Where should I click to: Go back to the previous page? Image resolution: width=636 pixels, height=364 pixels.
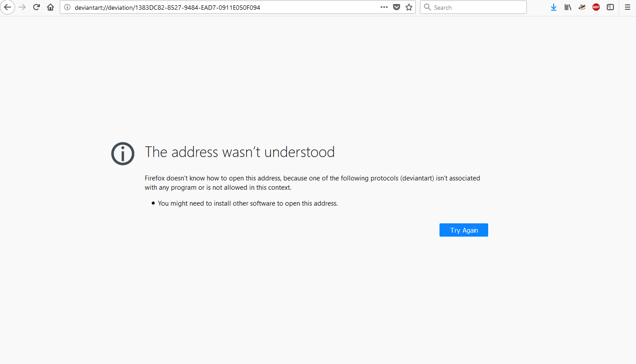8,7
